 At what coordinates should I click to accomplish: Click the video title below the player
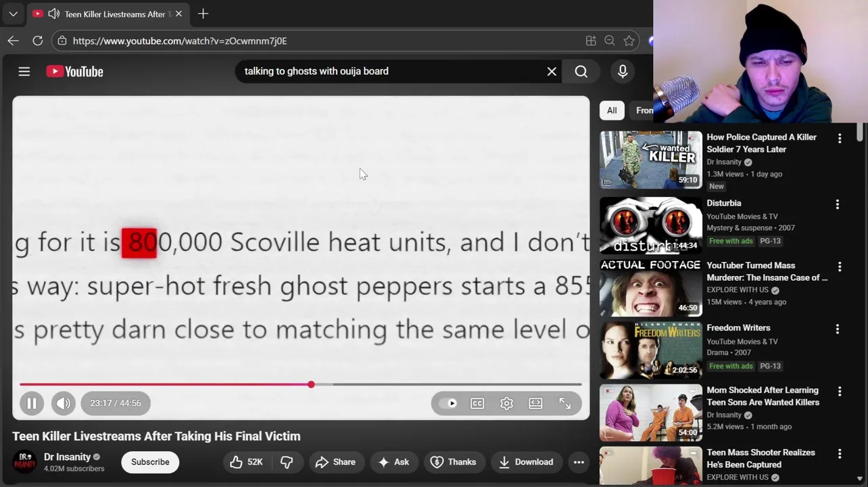click(156, 436)
